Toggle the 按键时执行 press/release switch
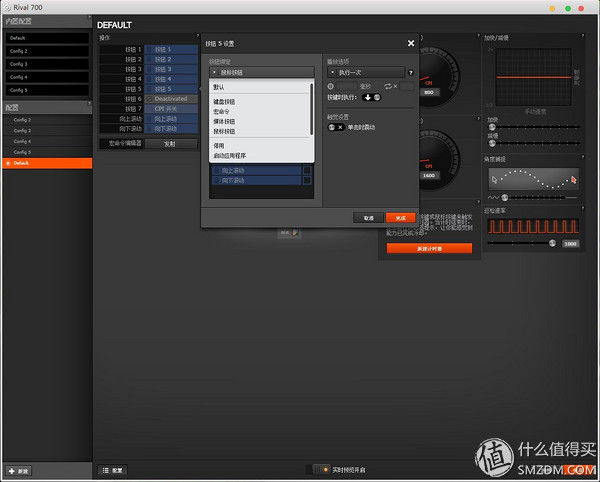Viewport: 600px width, 482px height. pyautogui.click(x=371, y=97)
